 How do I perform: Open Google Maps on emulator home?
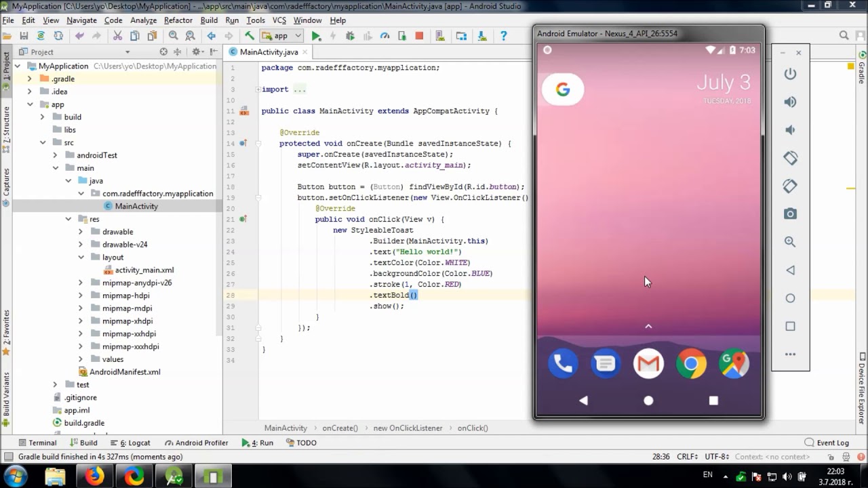[x=734, y=365]
